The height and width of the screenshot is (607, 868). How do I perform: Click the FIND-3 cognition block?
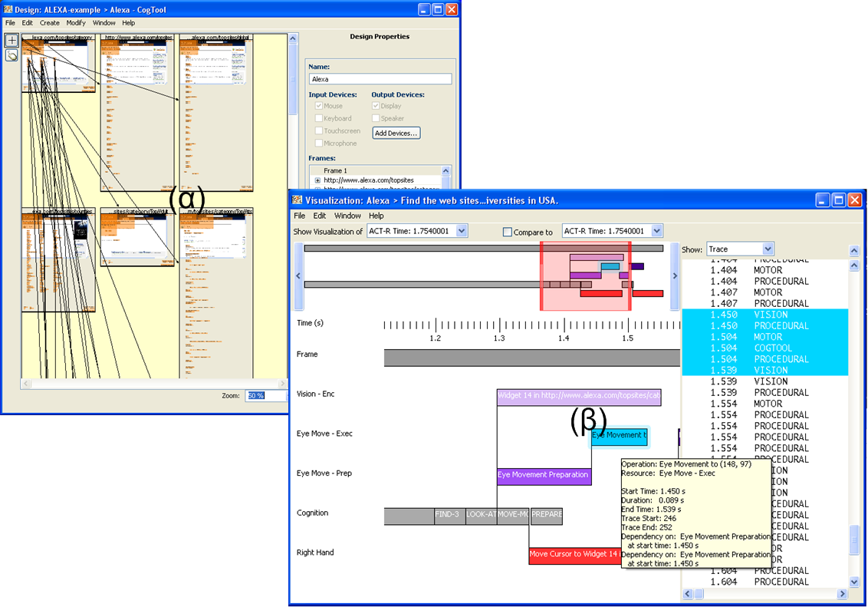pyautogui.click(x=449, y=516)
